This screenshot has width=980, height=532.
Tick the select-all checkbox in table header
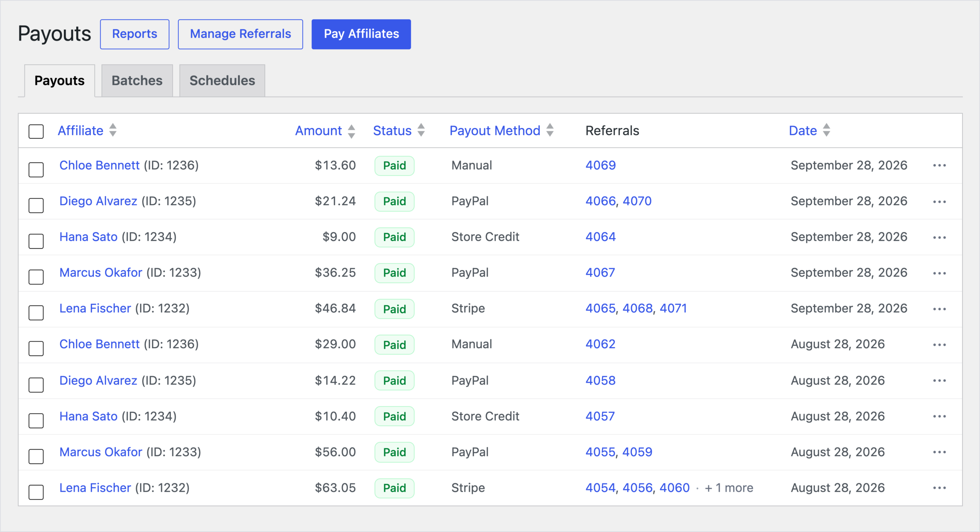tap(36, 131)
